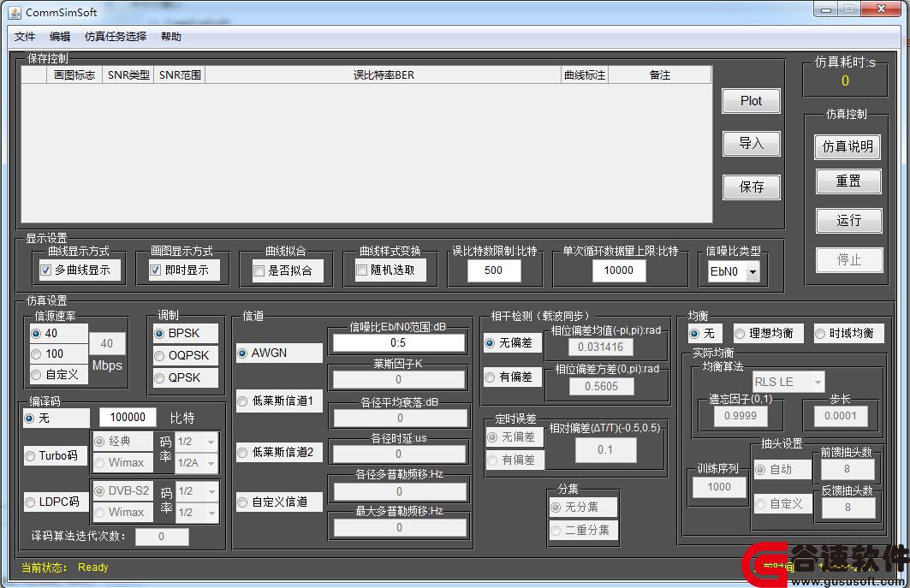
Task: Click the 保存 save button
Action: (751, 187)
